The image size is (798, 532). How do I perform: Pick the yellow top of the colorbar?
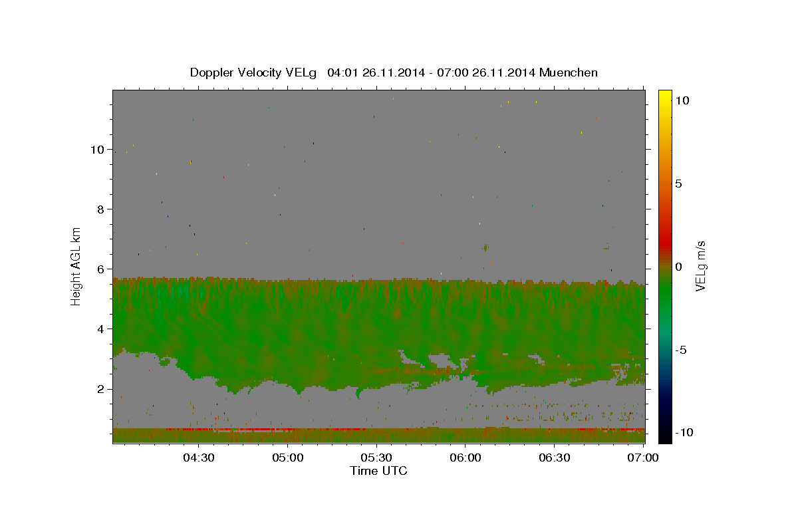coord(664,96)
